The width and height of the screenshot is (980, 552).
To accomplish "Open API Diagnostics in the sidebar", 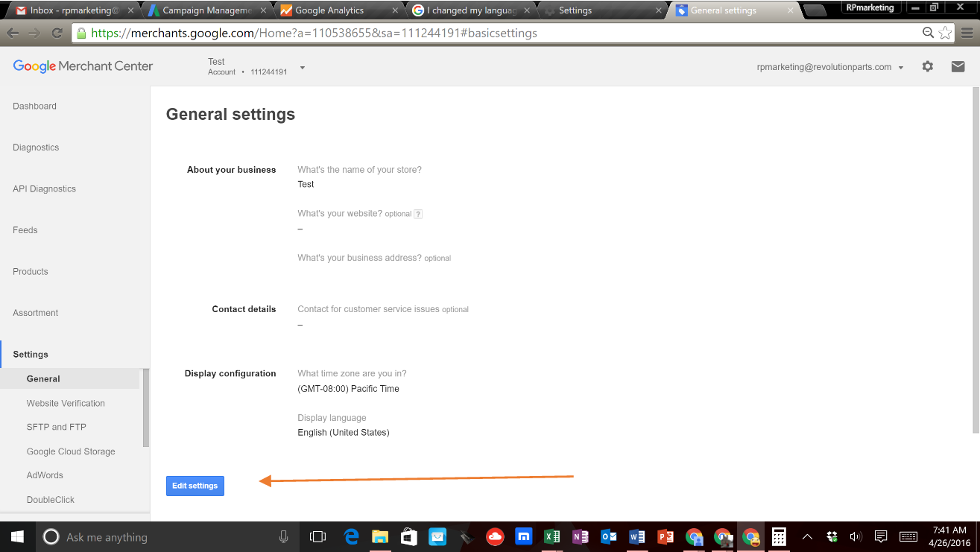I will (x=44, y=189).
